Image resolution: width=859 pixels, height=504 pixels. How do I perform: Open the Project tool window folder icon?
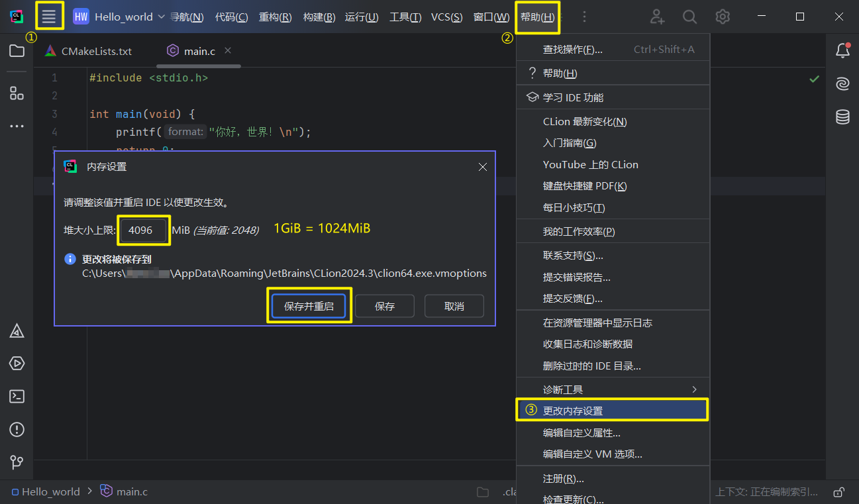pyautogui.click(x=17, y=50)
